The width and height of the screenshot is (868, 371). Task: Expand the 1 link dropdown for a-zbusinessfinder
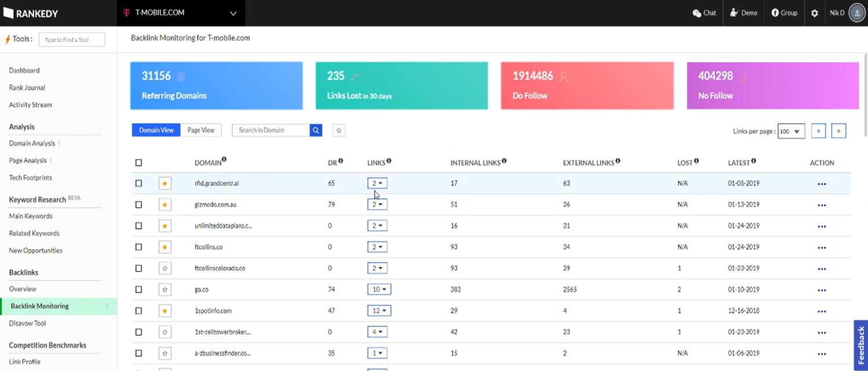[x=377, y=353]
